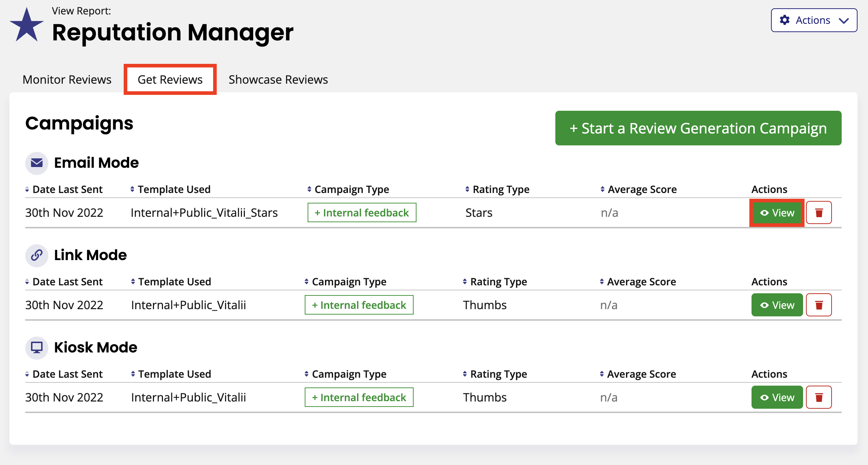
Task: Click Internal+Public_Vitalii in Link Mode row
Action: (189, 305)
